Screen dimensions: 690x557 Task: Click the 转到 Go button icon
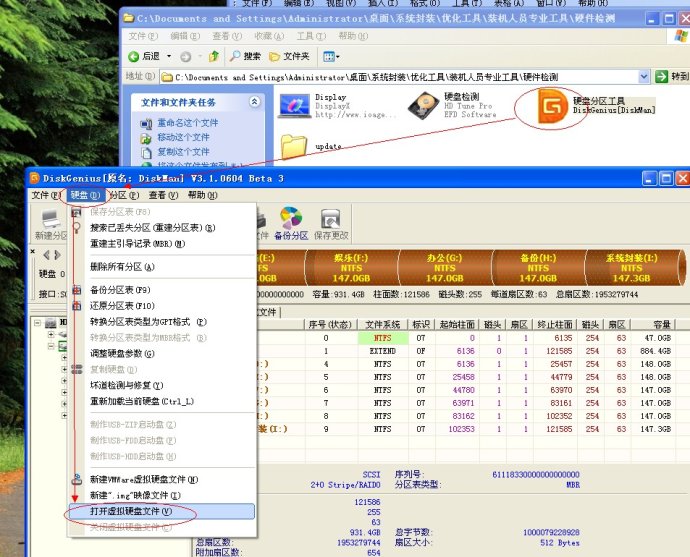pyautogui.click(x=661, y=77)
